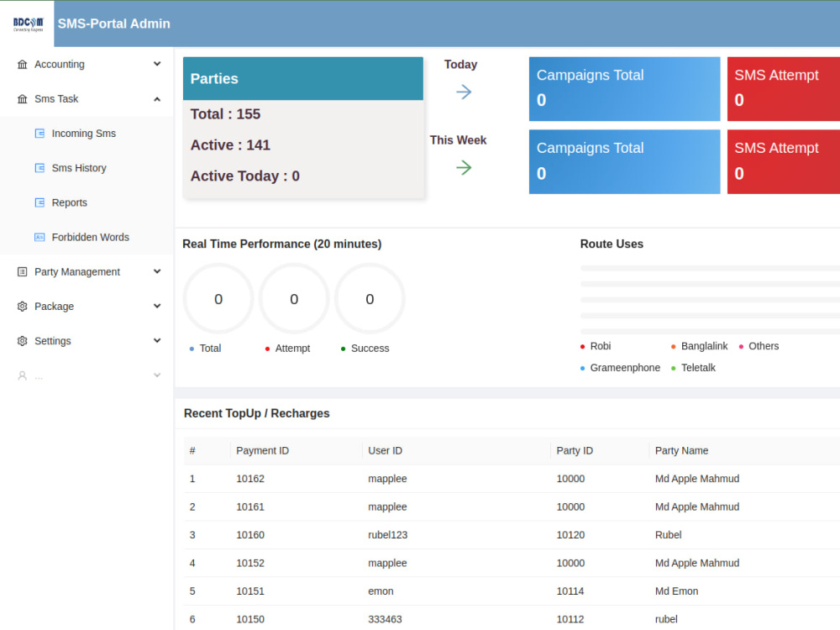Toggle the Grameenphone route legend

point(621,368)
